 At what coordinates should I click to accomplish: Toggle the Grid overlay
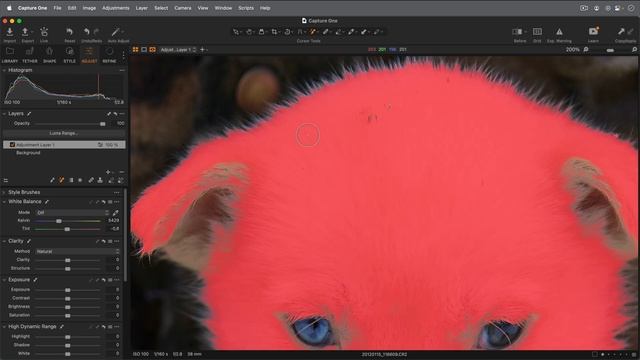pos(537,32)
